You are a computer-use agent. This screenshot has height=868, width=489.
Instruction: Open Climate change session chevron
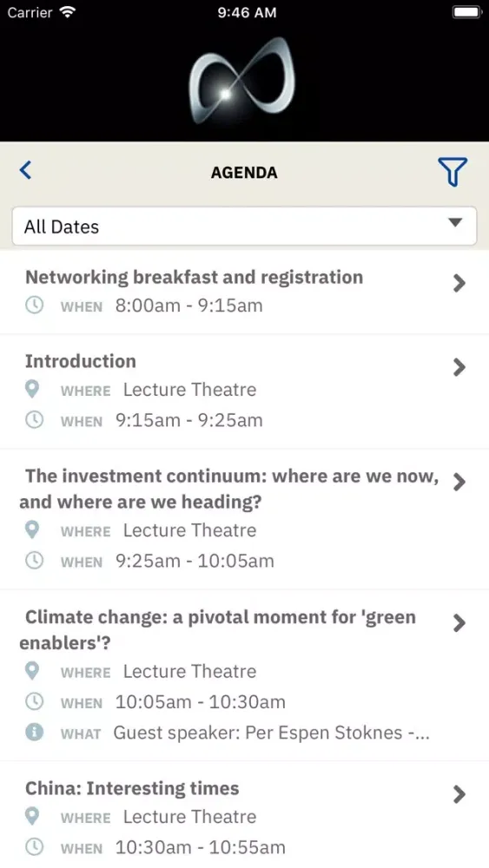[459, 622]
